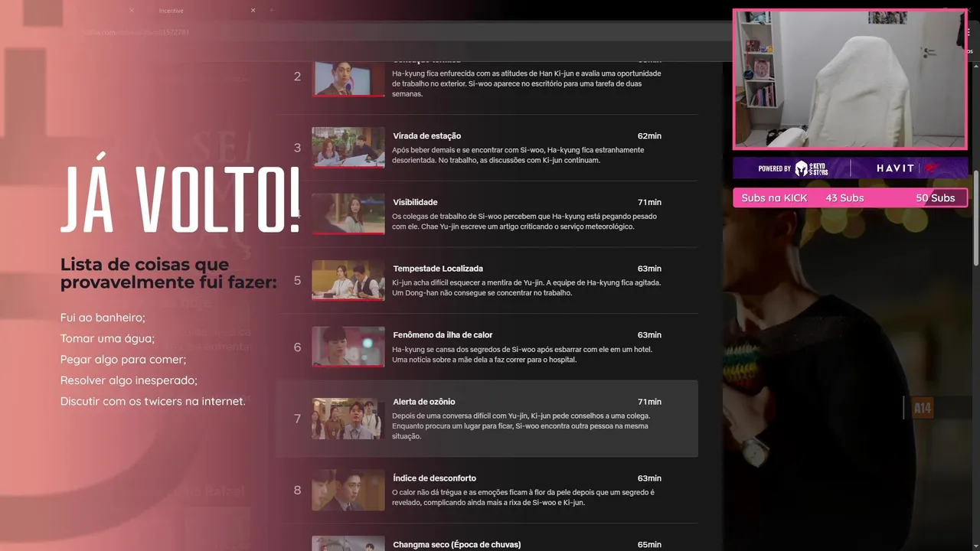This screenshot has width=980, height=551.
Task: Open Índice de desconforto thumbnail
Action: [348, 490]
